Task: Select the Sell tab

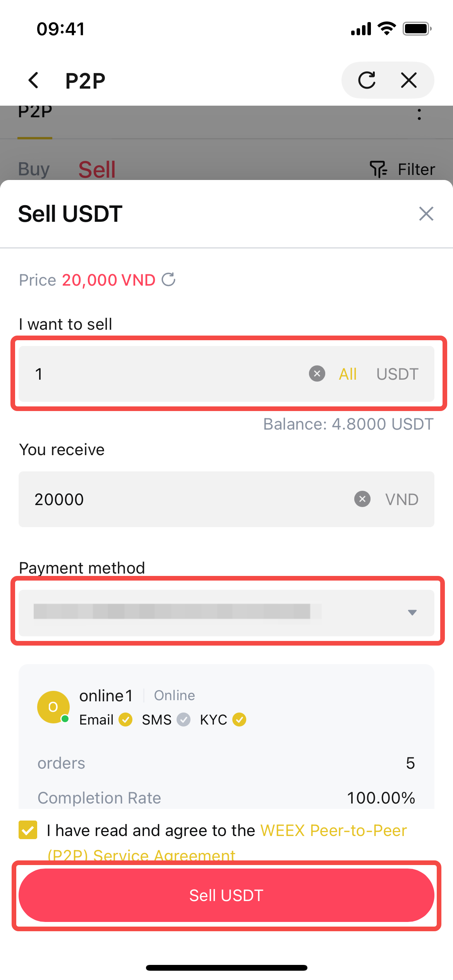Action: pyautogui.click(x=97, y=169)
